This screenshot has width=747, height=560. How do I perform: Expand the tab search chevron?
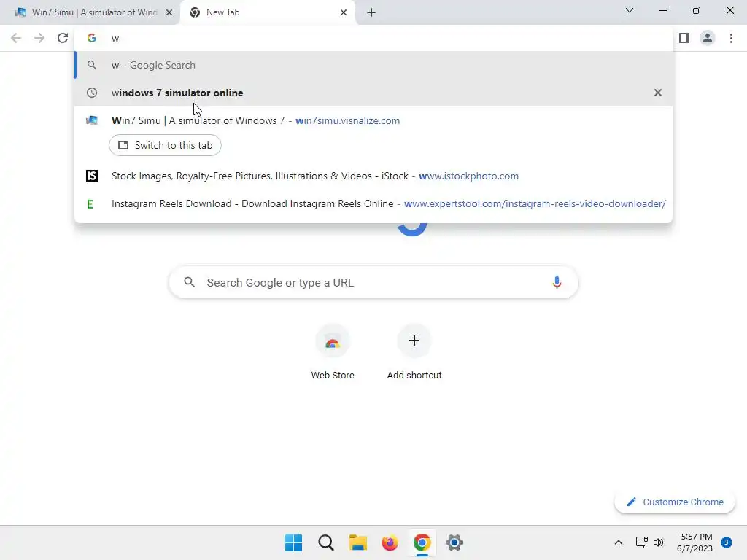(x=630, y=10)
